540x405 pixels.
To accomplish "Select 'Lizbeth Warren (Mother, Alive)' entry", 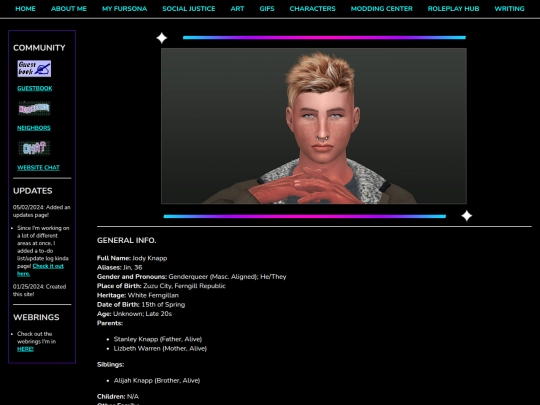I will tap(160, 349).
